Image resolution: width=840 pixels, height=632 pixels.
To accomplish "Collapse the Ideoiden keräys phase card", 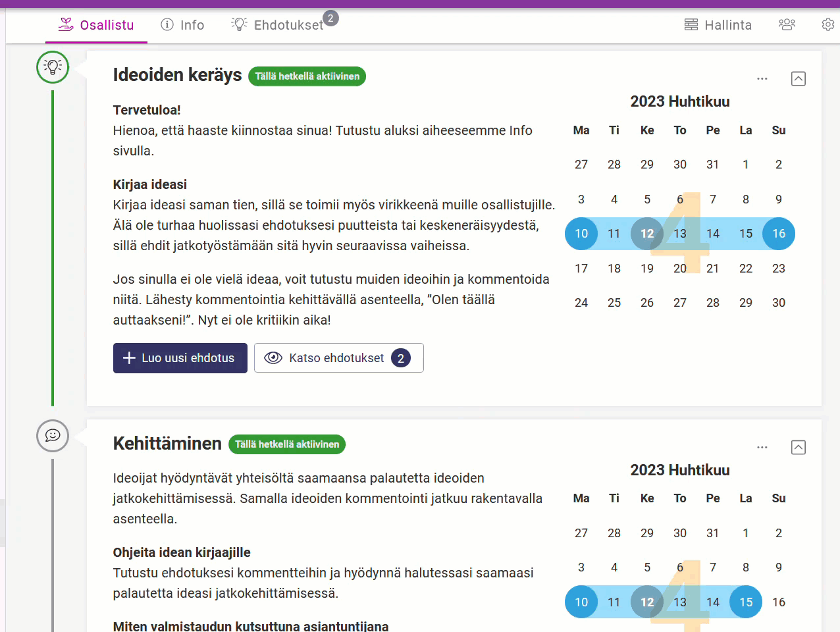I will click(798, 78).
